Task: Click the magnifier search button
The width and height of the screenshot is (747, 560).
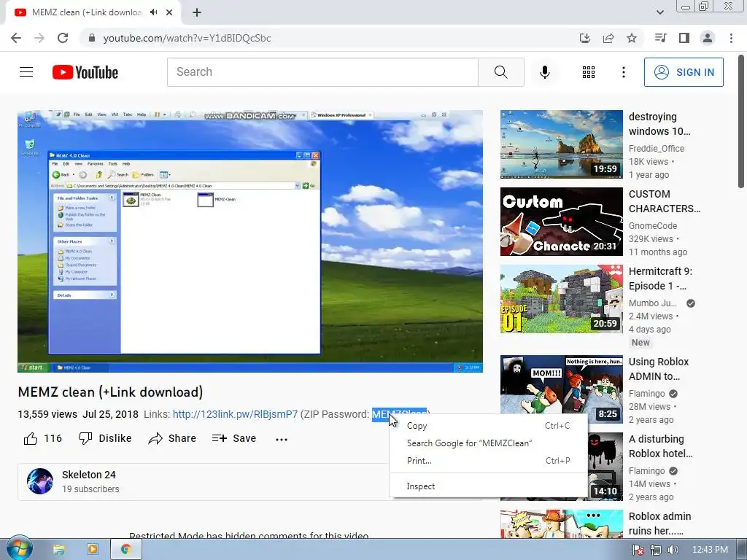Action: [500, 72]
